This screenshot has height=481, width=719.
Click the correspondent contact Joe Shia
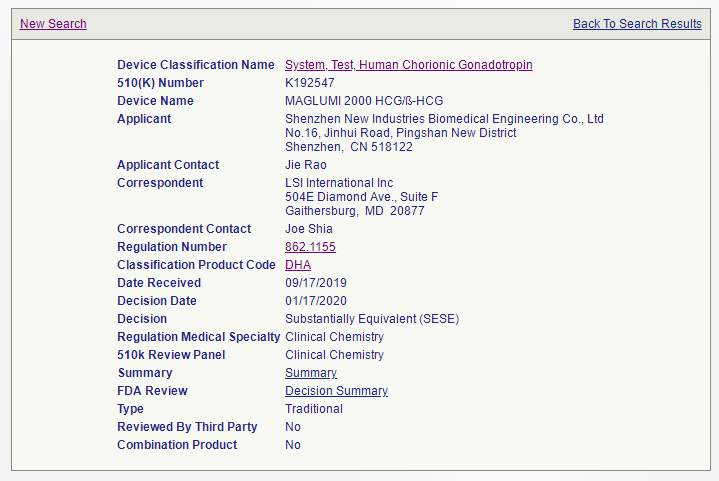[x=309, y=229]
